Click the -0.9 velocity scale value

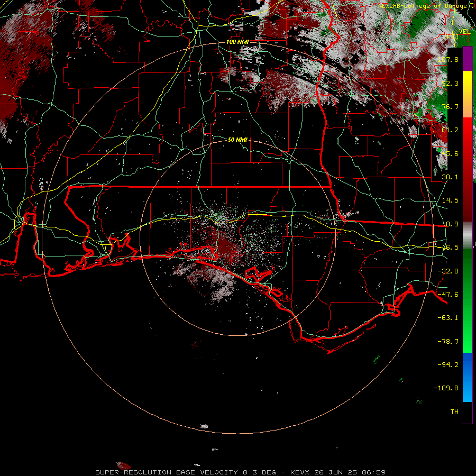point(450,224)
